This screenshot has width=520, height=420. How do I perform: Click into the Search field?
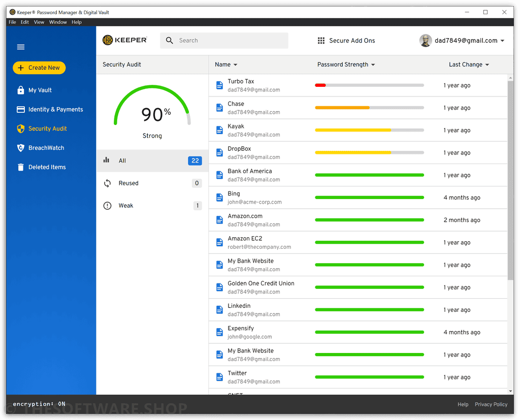224,41
